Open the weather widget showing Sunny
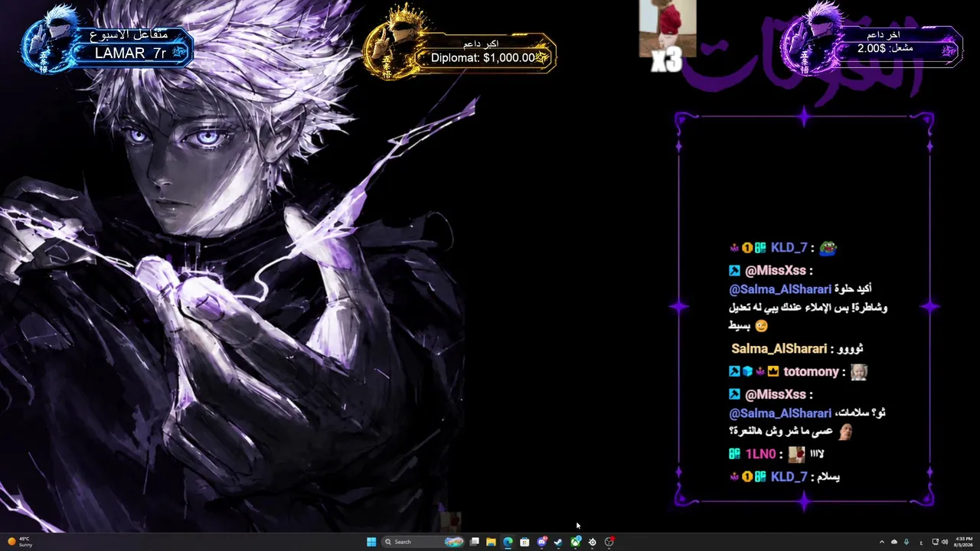The height and width of the screenshot is (551, 980). click(x=20, y=542)
